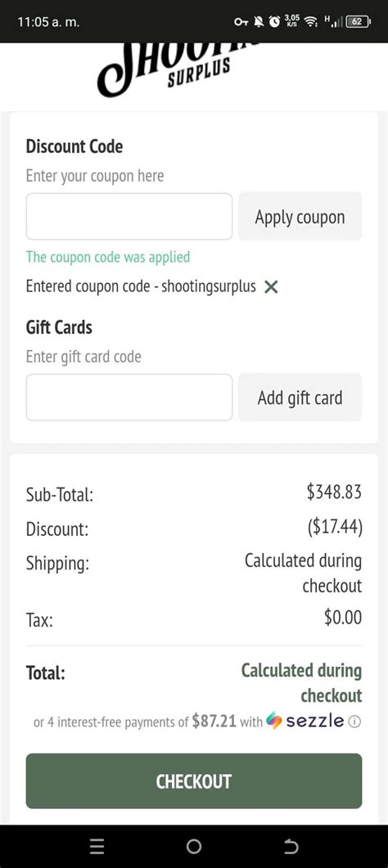Remove the applied shootingsurplus coupon X icon
This screenshot has height=868, width=388.
point(271,287)
